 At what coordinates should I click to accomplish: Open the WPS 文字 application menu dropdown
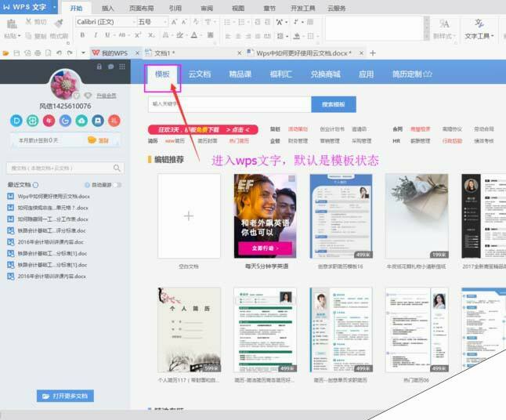[x=54, y=7]
